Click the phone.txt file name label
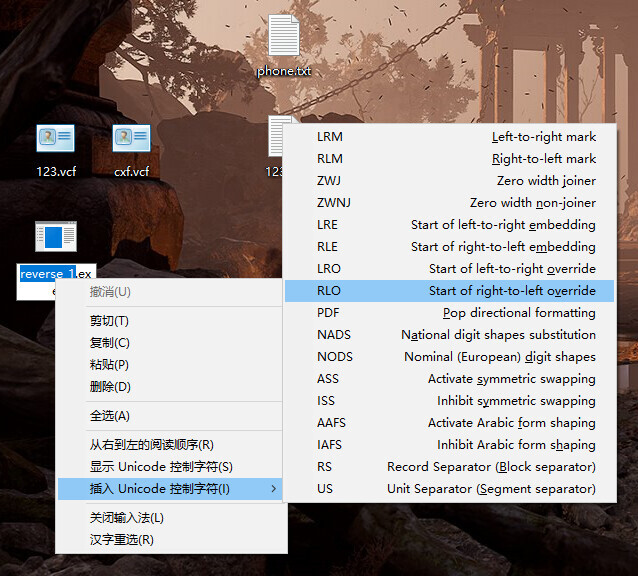The height and width of the screenshot is (576, 638). [x=284, y=71]
